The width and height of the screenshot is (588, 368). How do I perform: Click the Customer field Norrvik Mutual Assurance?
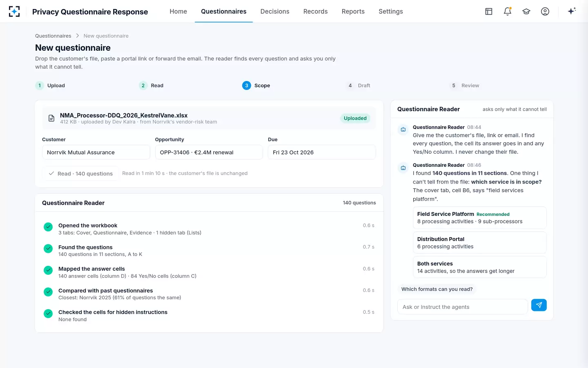(x=96, y=152)
